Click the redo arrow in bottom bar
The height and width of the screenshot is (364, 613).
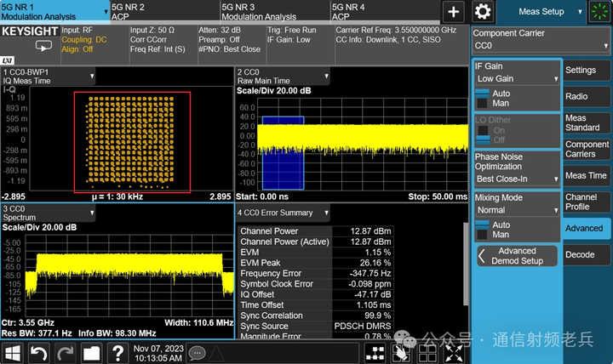[x=66, y=352]
